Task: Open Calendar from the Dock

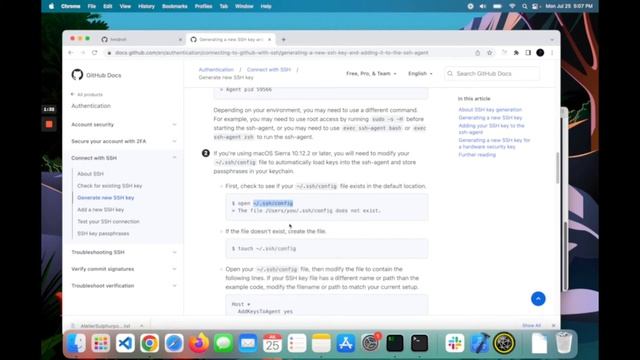Action: [x=272, y=343]
